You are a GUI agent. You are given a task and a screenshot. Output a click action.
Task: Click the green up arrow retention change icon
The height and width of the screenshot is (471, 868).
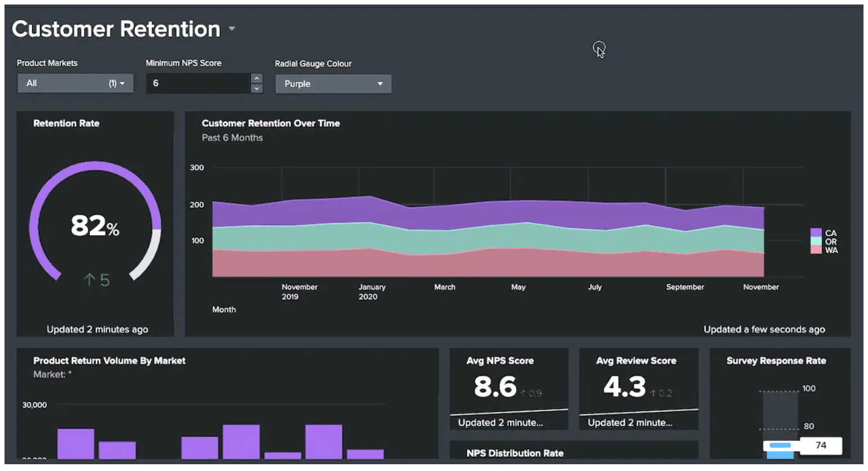[x=89, y=279]
